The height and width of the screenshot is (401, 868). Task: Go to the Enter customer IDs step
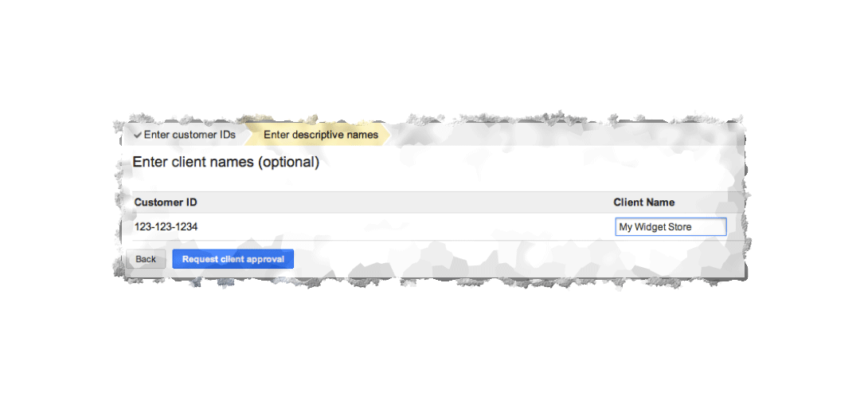184,135
